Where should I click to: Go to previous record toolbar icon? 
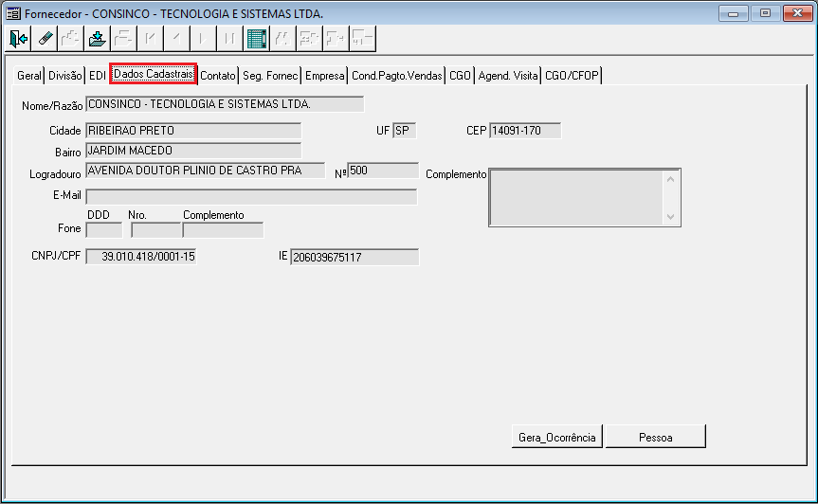(x=177, y=39)
